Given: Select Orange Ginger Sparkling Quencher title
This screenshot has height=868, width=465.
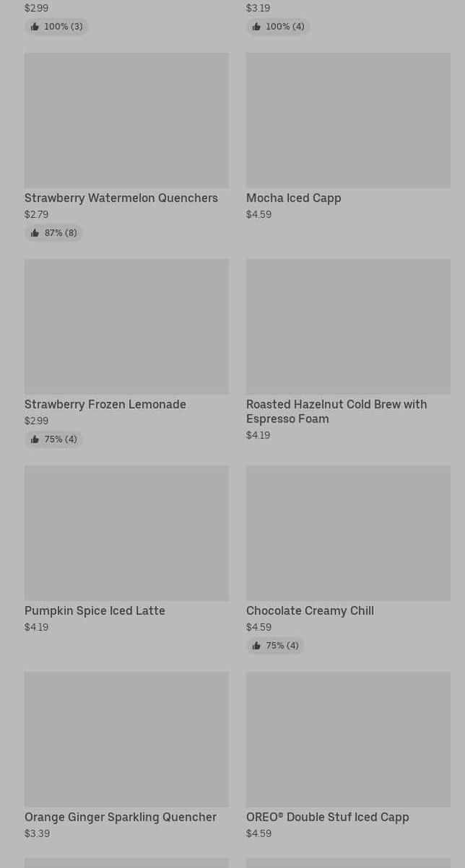Looking at the screenshot, I should (x=120, y=817).
